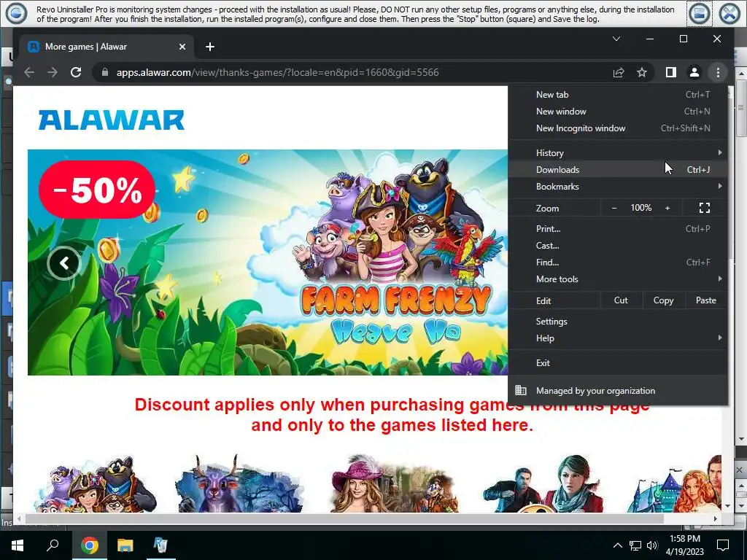Screen dimensions: 747x560
Task: Open Revo Uninstaller taskbar icon
Action: point(160,545)
